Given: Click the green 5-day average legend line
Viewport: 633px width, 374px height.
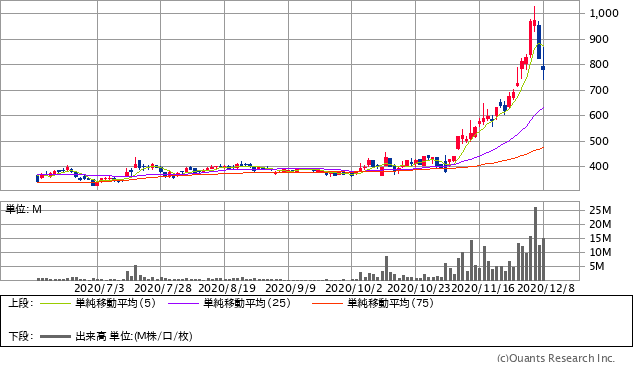Looking at the screenshot, I should point(56,303).
